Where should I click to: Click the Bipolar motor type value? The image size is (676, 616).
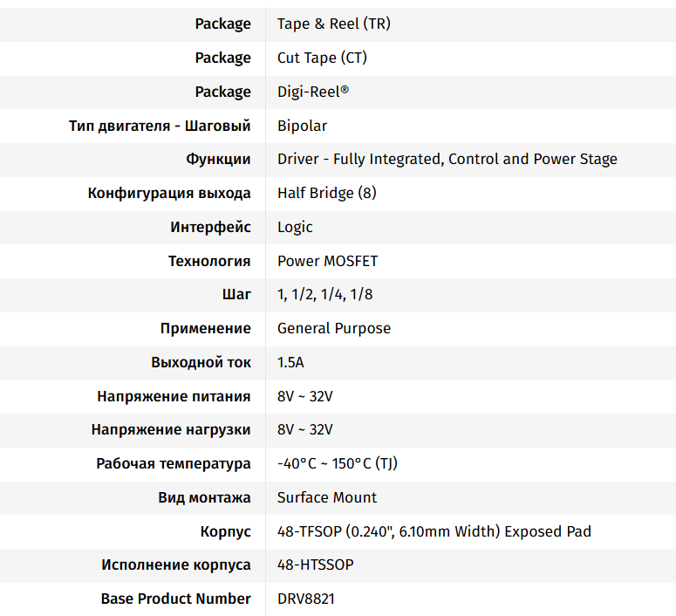[x=302, y=126]
